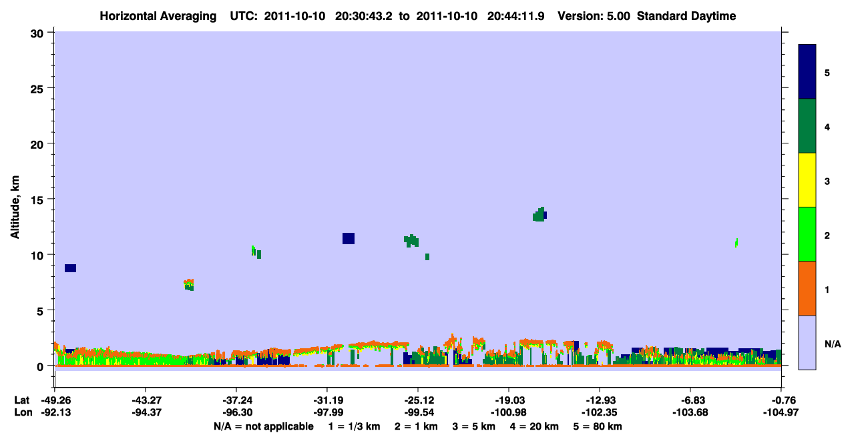This screenshot has width=868, height=445.
Task: Click the yellow color bar segment 3
Action: 807,180
